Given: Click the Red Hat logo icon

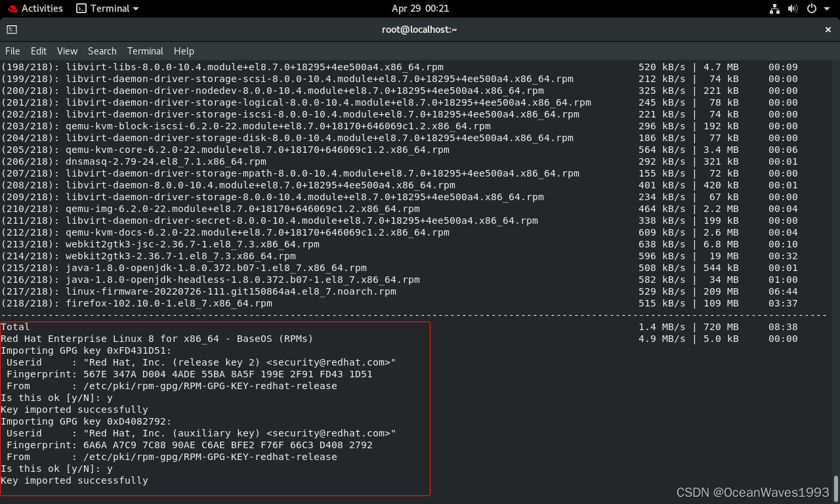Looking at the screenshot, I should (12, 9).
